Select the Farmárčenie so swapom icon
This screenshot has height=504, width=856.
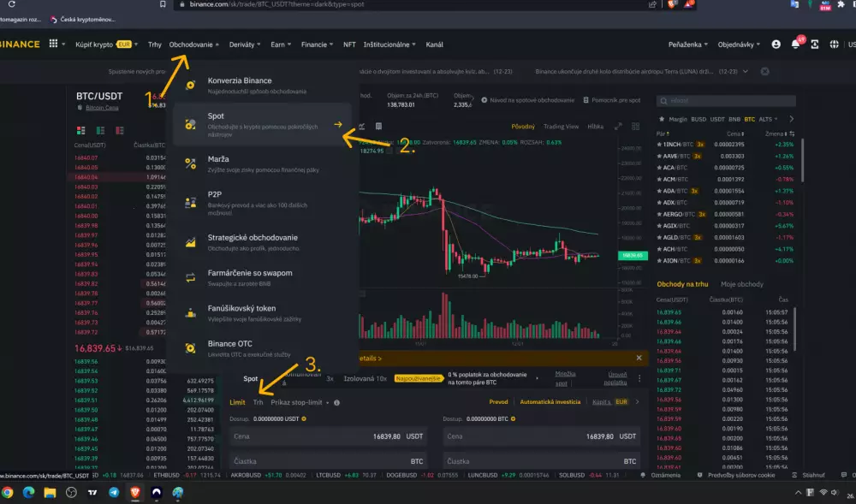point(190,276)
